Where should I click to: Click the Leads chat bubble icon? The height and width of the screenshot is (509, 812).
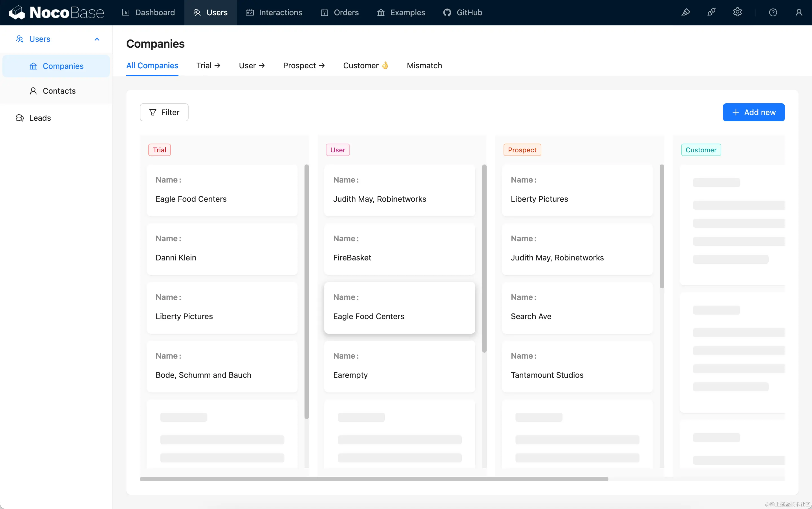[20, 118]
